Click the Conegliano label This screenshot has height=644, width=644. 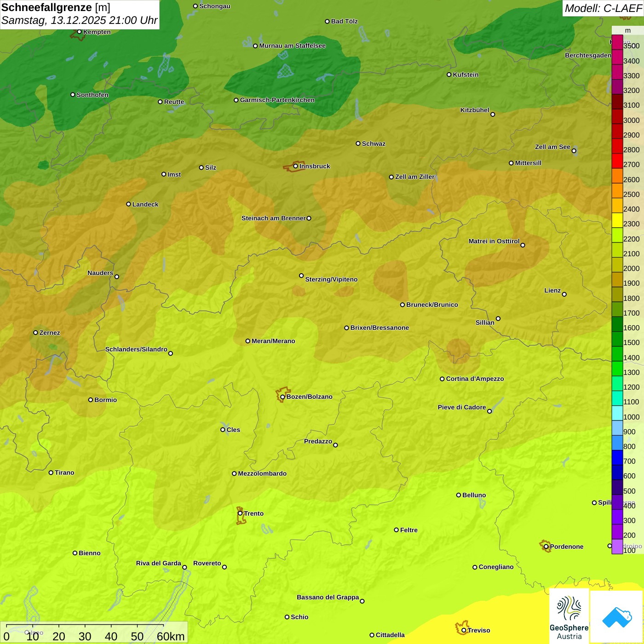(x=496, y=567)
